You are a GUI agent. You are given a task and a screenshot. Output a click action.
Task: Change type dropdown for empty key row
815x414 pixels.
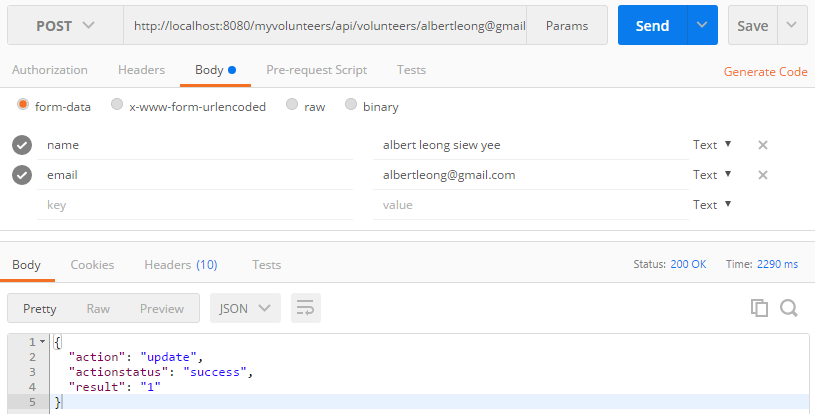point(712,205)
